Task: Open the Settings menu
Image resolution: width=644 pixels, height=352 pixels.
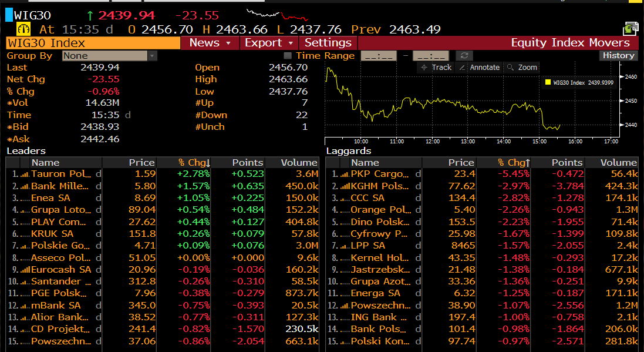Action: pyautogui.click(x=328, y=43)
